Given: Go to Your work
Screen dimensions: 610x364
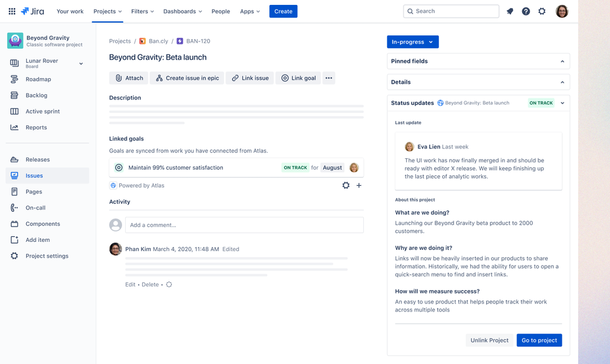Looking at the screenshot, I should point(70,11).
